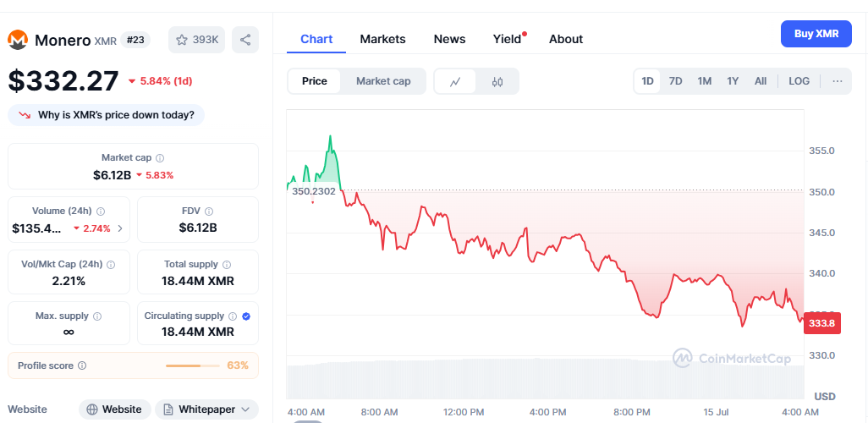Click Max. supply info icon
Image resolution: width=868 pixels, height=423 pixels.
pyautogui.click(x=96, y=316)
